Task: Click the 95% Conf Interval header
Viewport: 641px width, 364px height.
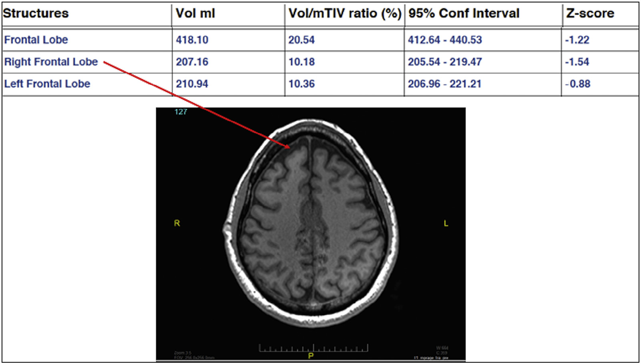Action: pos(464,13)
